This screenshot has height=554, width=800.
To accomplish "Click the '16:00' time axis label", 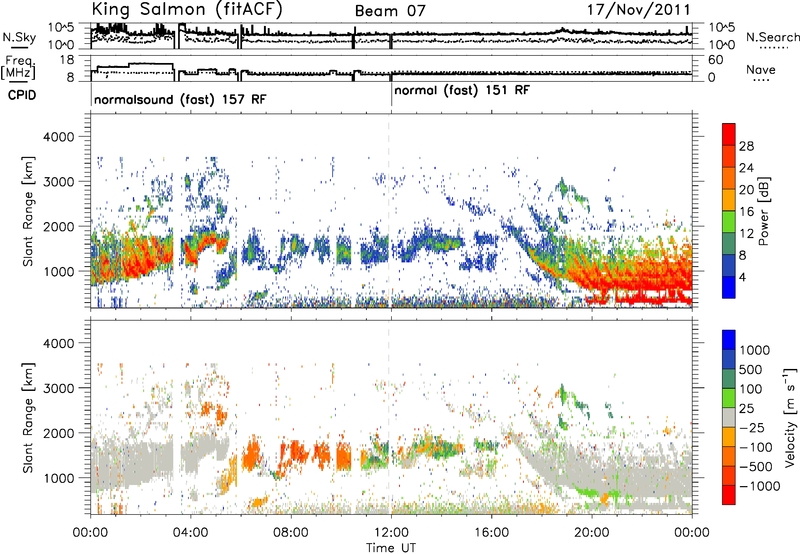I will point(491,533).
